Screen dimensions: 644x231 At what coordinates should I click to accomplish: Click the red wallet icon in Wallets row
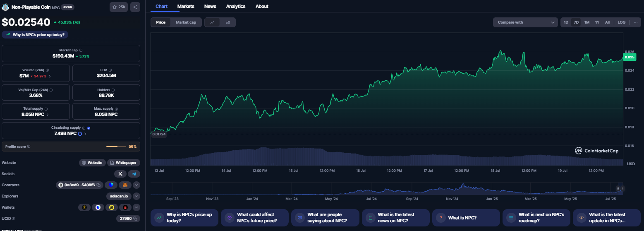[x=125, y=207]
